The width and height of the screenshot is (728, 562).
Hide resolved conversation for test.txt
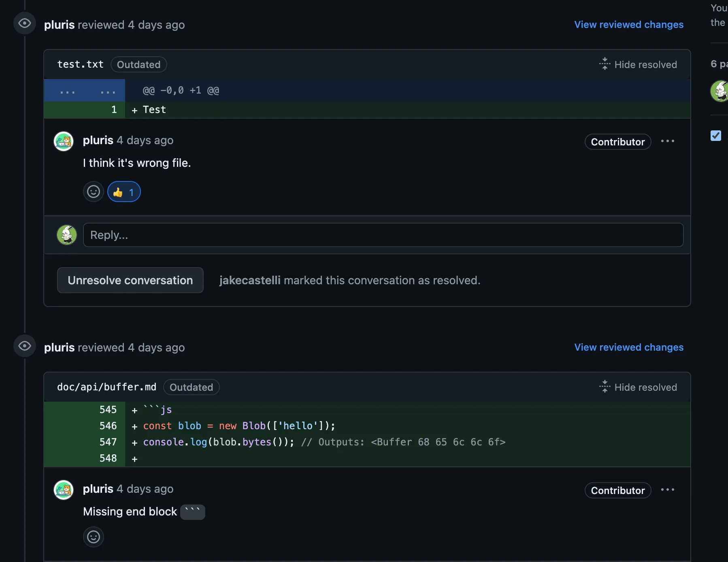pos(638,64)
